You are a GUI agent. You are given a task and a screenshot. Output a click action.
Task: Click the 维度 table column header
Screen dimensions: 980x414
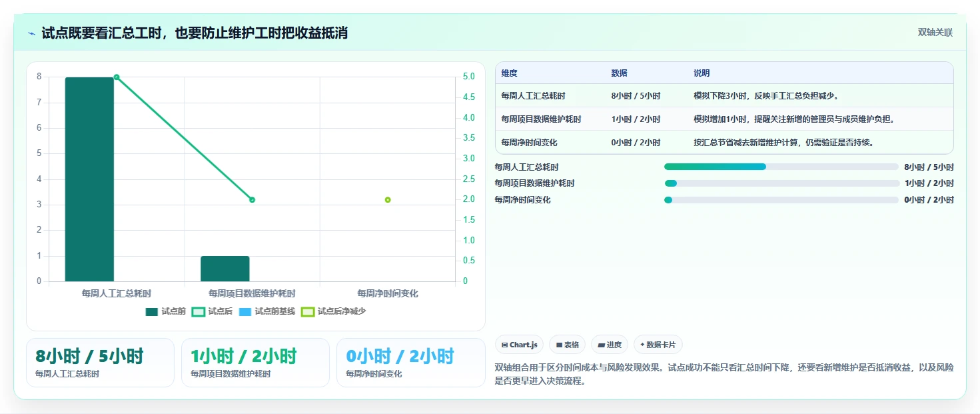coord(510,73)
